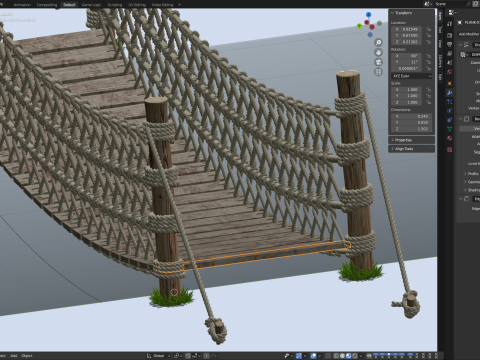Collapse the Displace modifier panel

(x=460, y=44)
